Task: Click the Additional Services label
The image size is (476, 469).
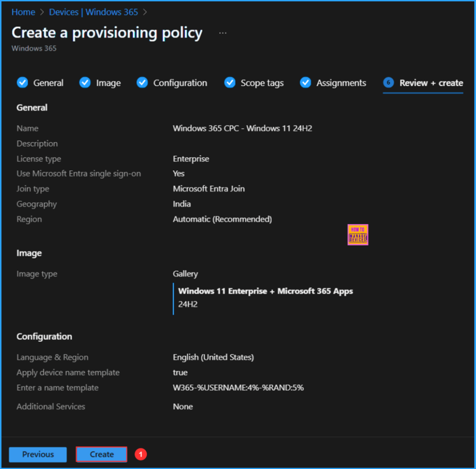Action: point(51,406)
